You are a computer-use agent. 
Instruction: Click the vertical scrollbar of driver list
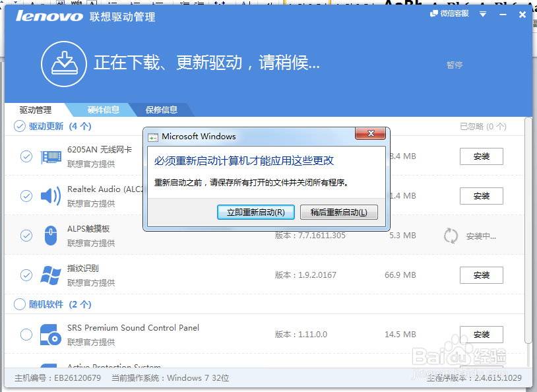[528, 230]
